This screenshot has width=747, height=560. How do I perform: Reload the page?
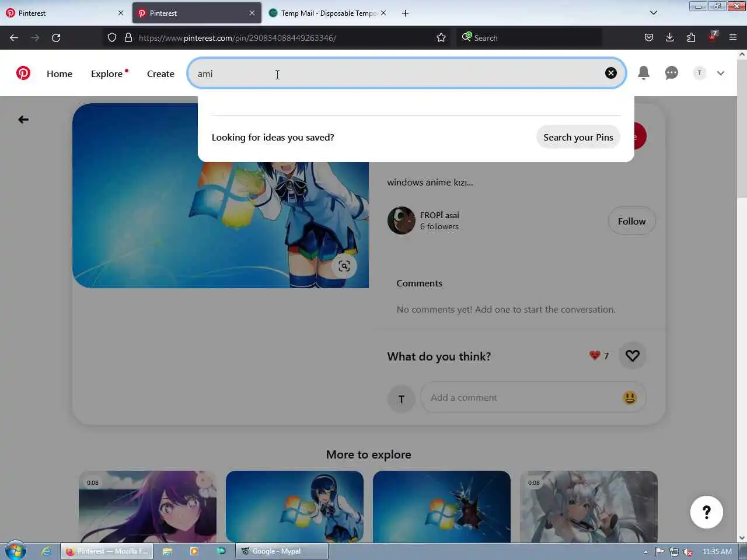click(56, 37)
